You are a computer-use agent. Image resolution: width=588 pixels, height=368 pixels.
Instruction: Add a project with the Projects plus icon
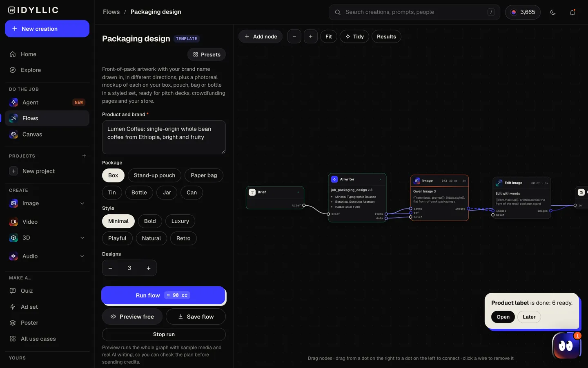(x=84, y=156)
